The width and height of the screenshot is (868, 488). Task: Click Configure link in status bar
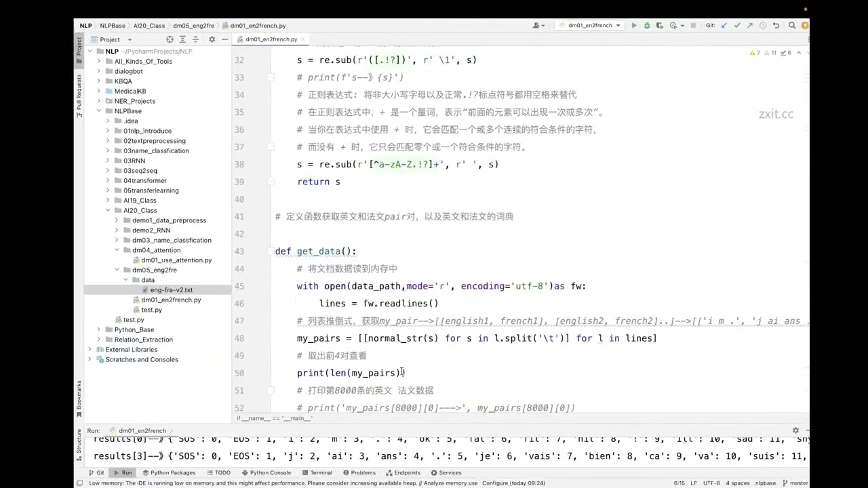[495, 483]
